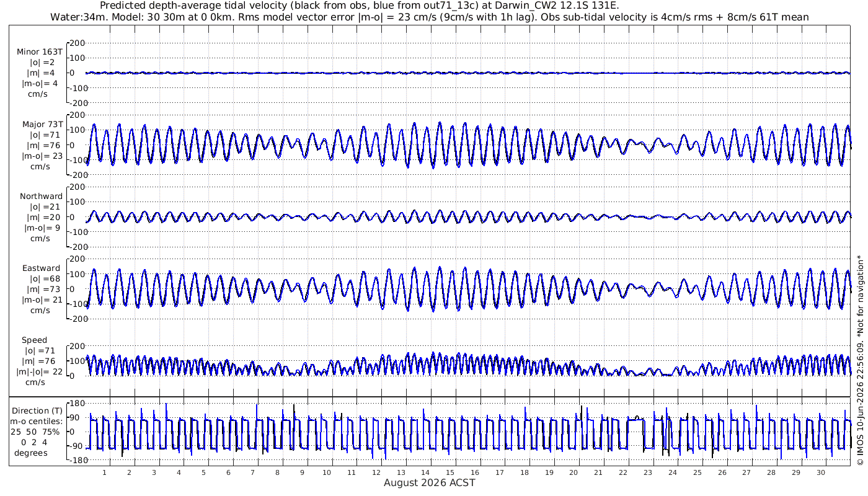This screenshot has height=496, width=868.
Task: Click day 15 on the time axis
Action: point(451,472)
